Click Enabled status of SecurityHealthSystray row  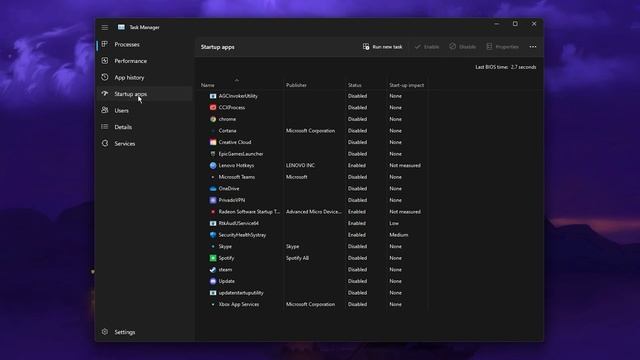tap(357, 235)
